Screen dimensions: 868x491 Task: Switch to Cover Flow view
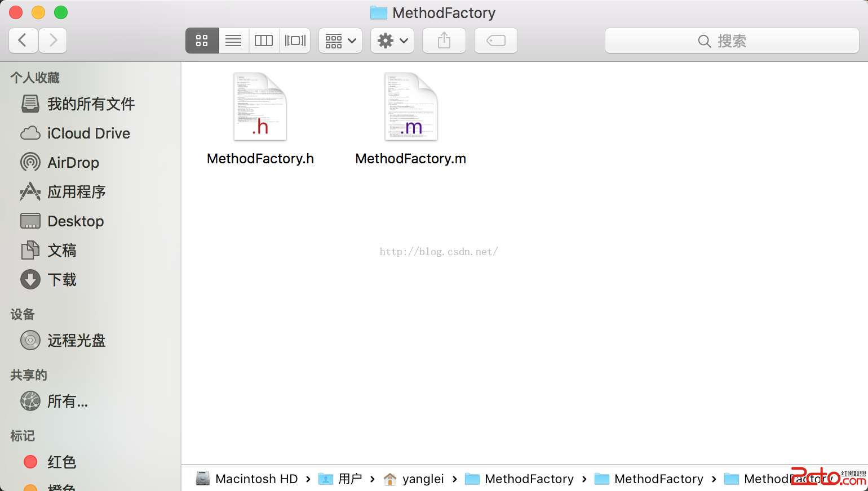(295, 41)
